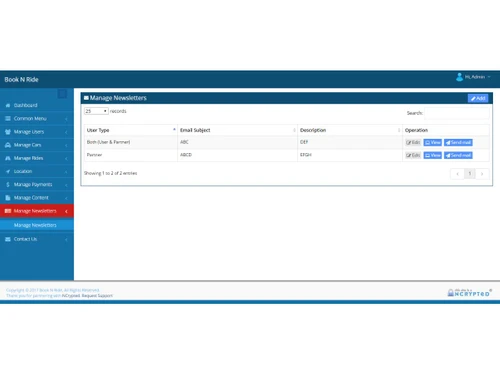Viewport: 500px width, 375px height.
Task: Edit the Partner newsletter row
Action: (413, 155)
